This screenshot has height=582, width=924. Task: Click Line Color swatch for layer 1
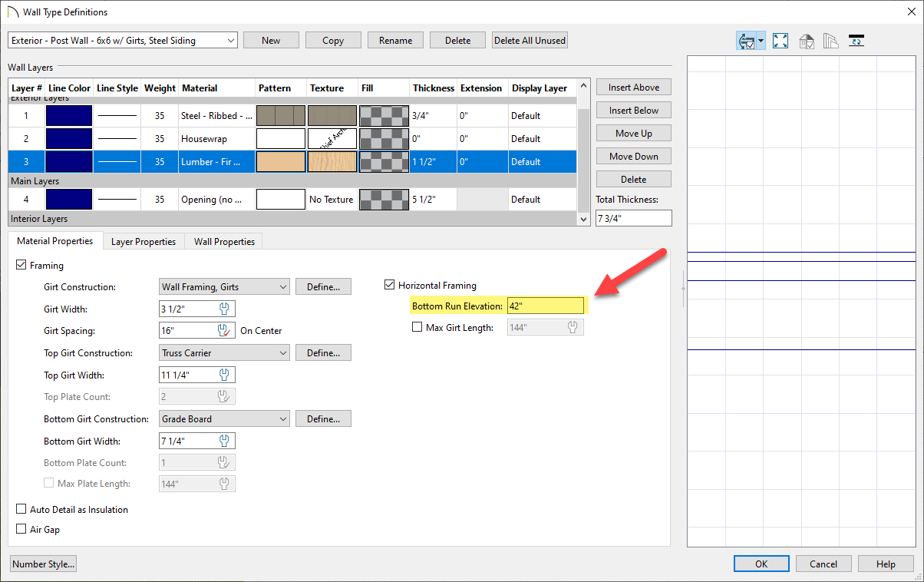[69, 116]
